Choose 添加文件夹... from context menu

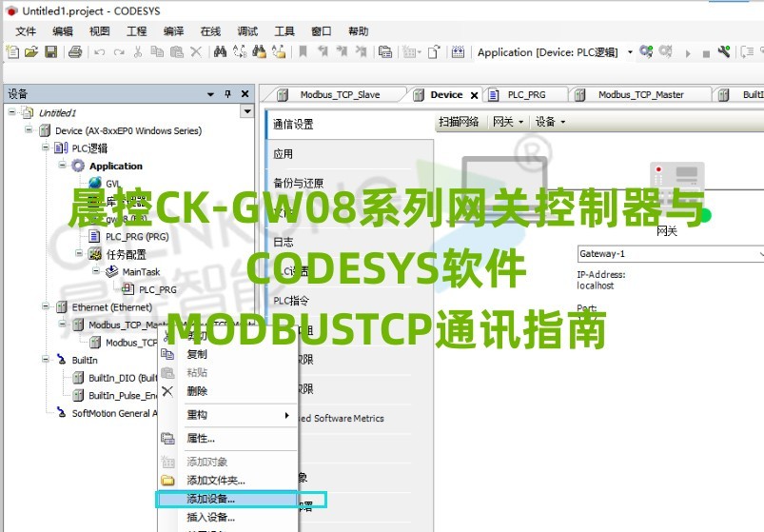pos(228,481)
